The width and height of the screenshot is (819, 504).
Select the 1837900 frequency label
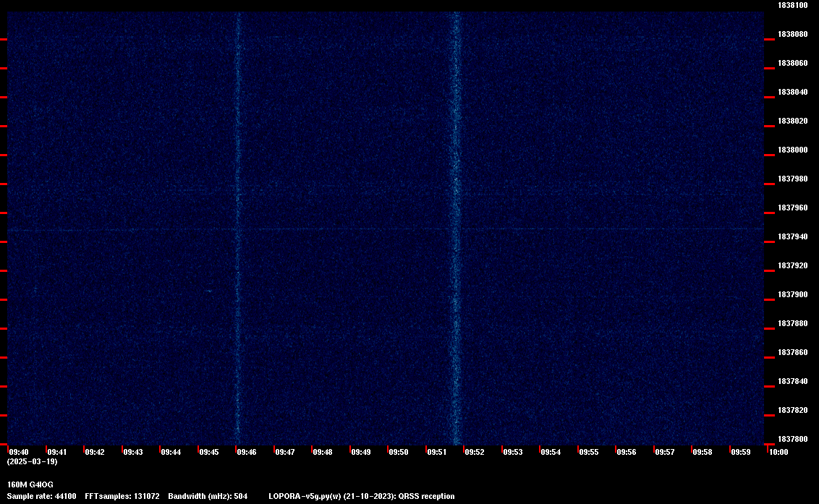tap(792, 294)
